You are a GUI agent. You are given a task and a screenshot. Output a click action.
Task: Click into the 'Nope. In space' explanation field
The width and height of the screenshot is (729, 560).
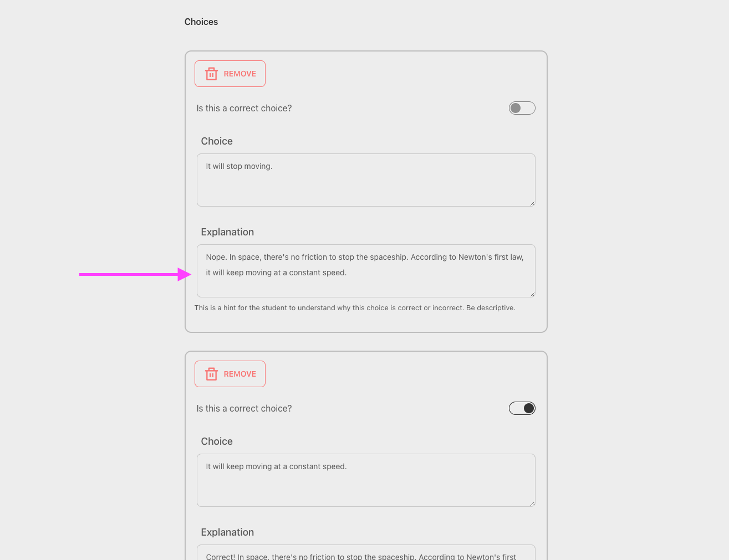(365, 271)
